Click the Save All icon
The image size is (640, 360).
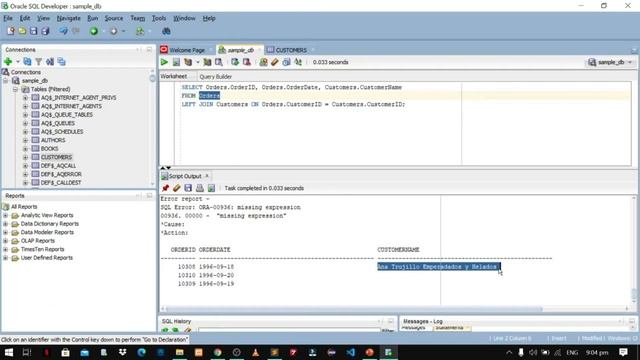click(45, 31)
